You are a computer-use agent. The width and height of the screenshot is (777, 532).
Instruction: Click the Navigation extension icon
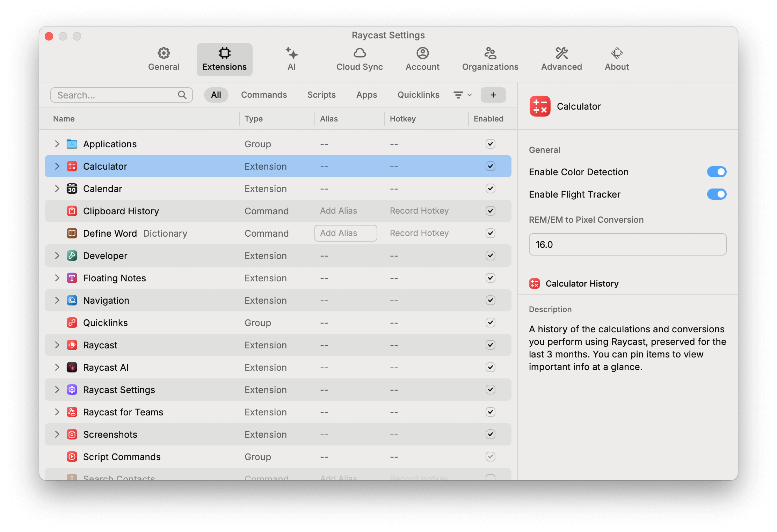point(72,300)
